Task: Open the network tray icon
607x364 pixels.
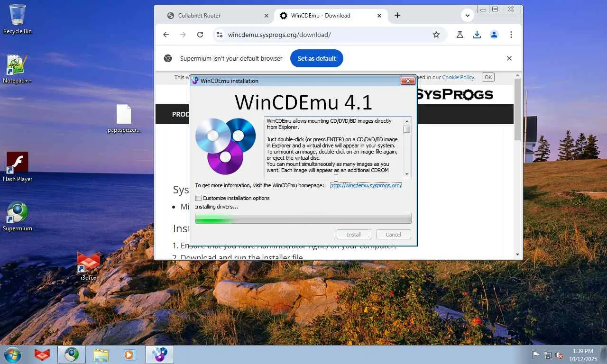Action: tap(548, 355)
